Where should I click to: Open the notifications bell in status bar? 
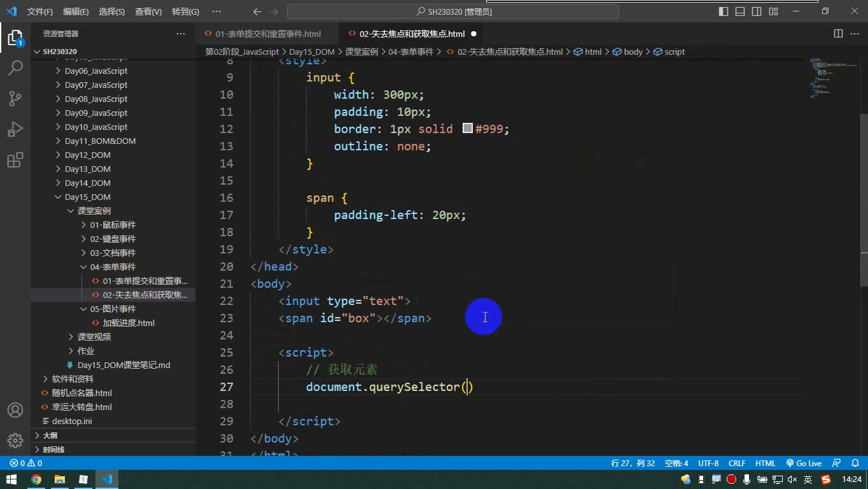854,464
